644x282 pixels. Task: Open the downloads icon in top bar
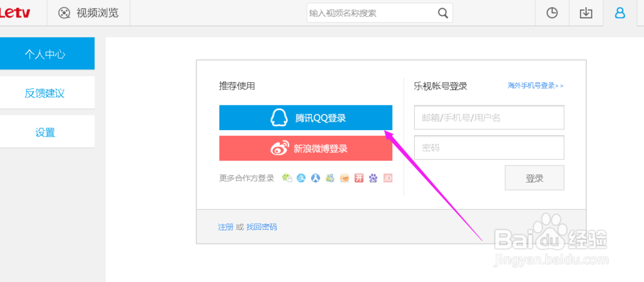(586, 13)
